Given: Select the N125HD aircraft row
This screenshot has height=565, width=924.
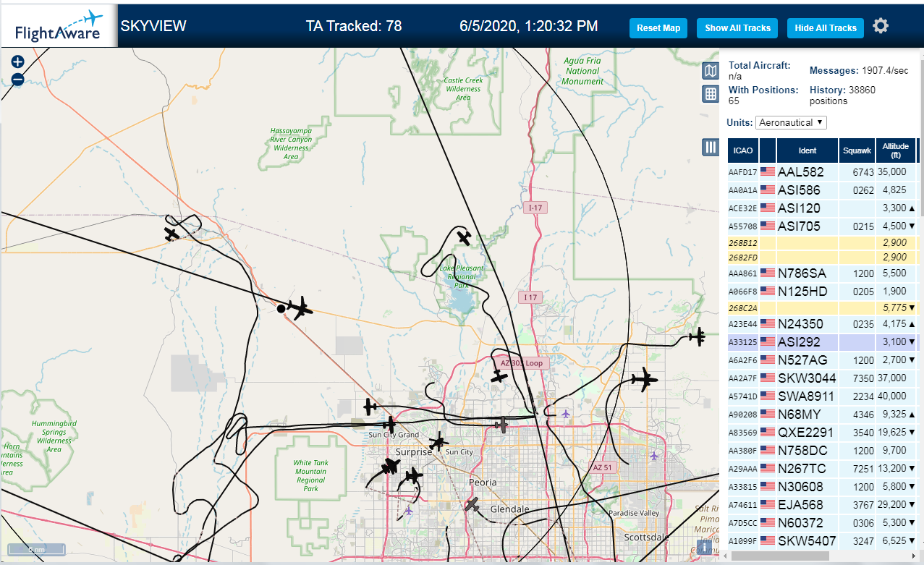Looking at the screenshot, I should [x=824, y=292].
